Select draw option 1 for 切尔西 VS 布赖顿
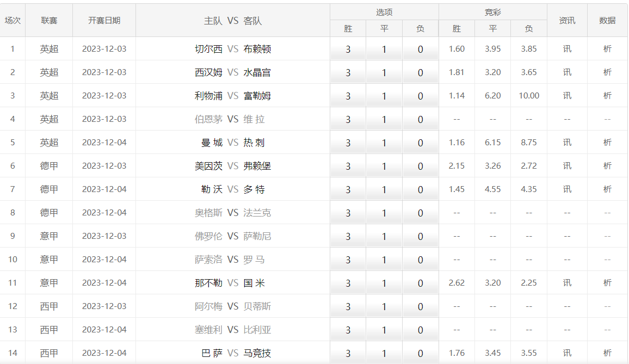 point(384,49)
